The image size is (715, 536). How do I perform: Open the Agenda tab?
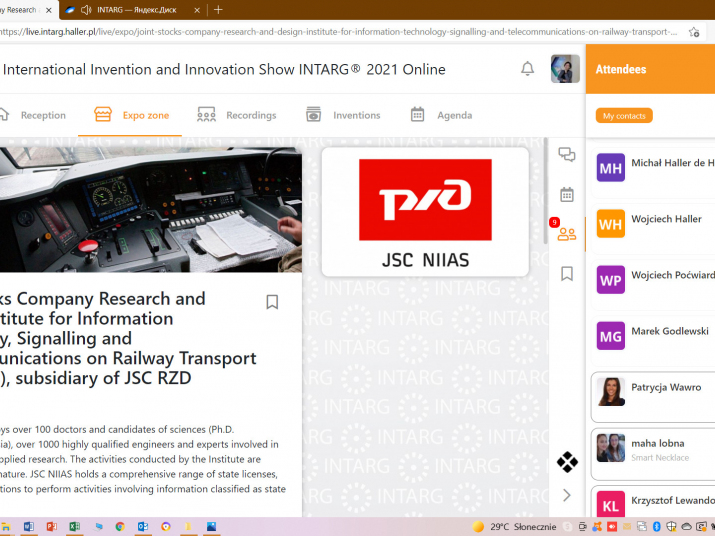(x=441, y=115)
